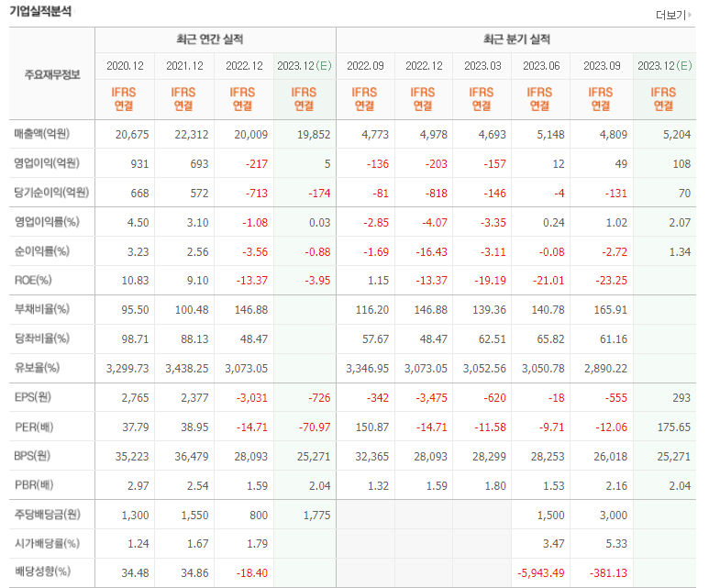Viewport: 709px width, 588px height.
Task: Click the EPS(원) row label
Action: [32, 397]
